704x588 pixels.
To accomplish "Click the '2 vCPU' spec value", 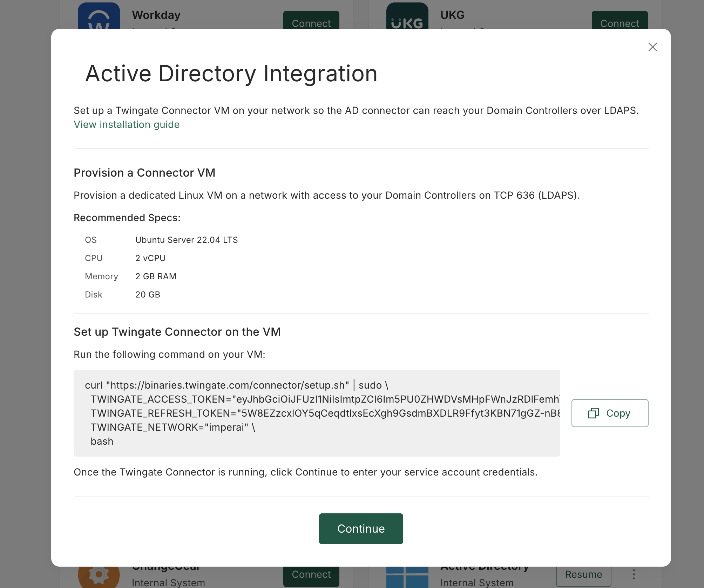I will (x=150, y=258).
